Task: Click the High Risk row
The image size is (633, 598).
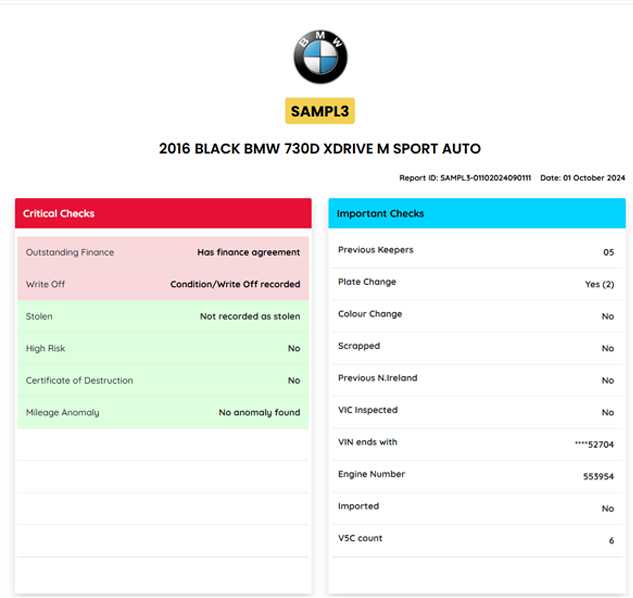Action: tap(163, 349)
